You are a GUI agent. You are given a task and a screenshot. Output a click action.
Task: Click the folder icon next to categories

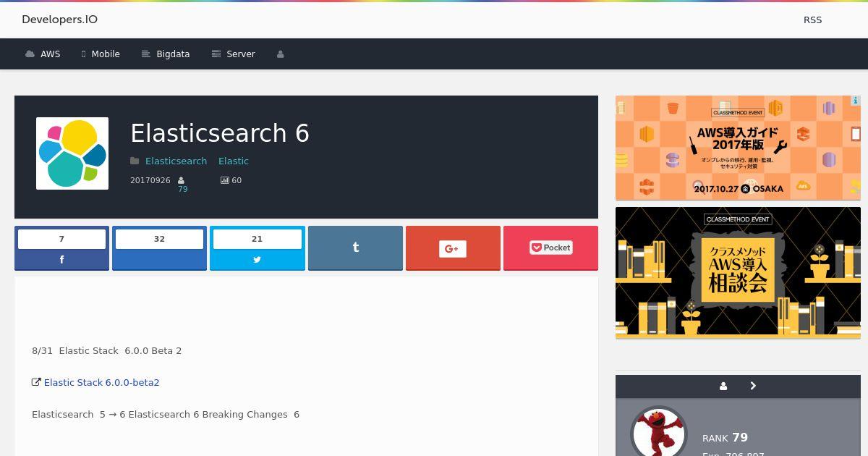(135, 161)
